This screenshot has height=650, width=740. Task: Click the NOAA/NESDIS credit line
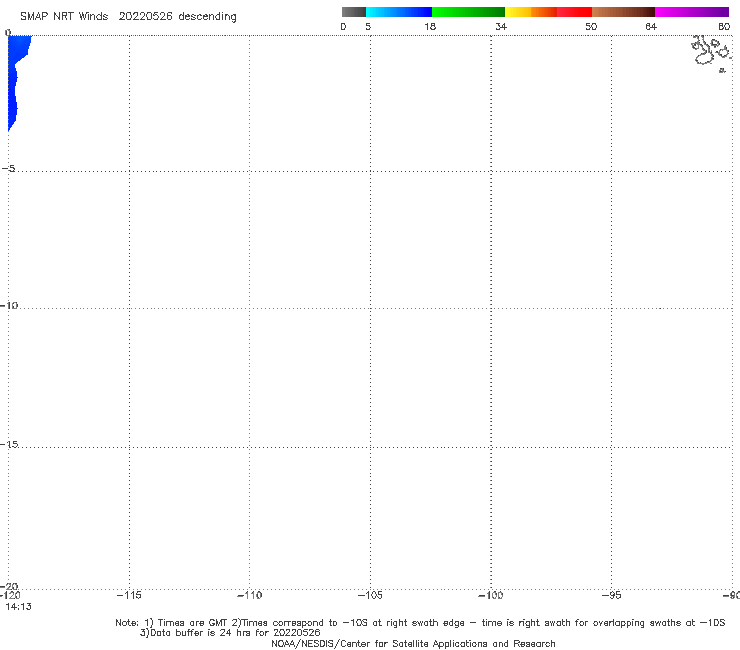[413, 644]
